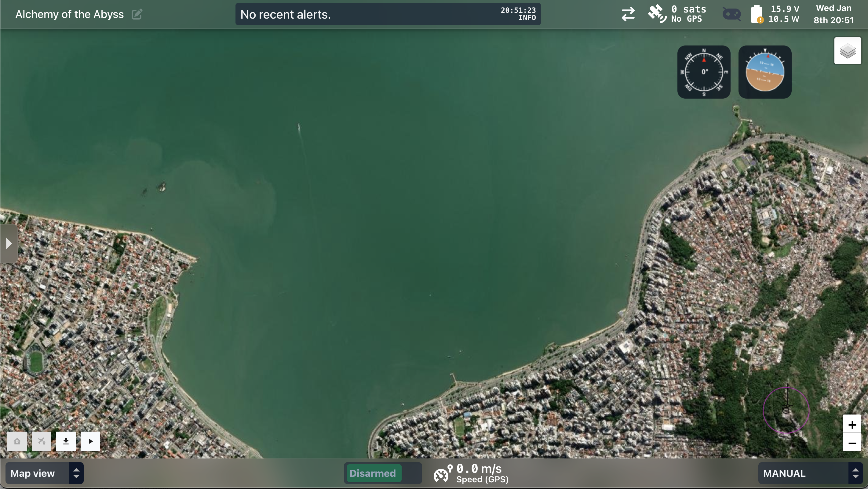Select the No recent alerts info bar

[x=388, y=14]
